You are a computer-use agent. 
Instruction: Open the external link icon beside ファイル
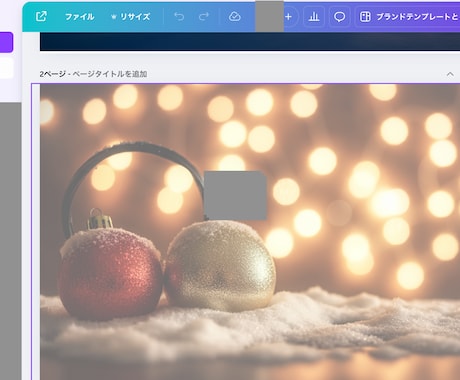point(41,16)
